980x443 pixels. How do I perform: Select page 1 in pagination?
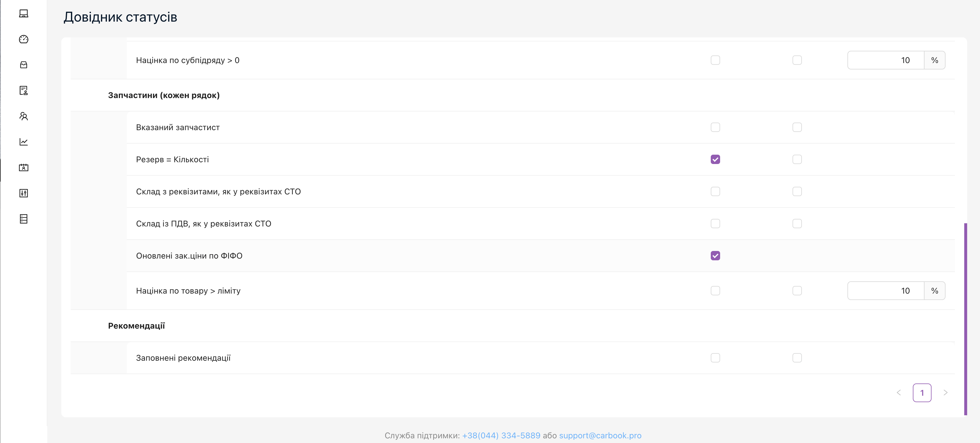[922, 393]
